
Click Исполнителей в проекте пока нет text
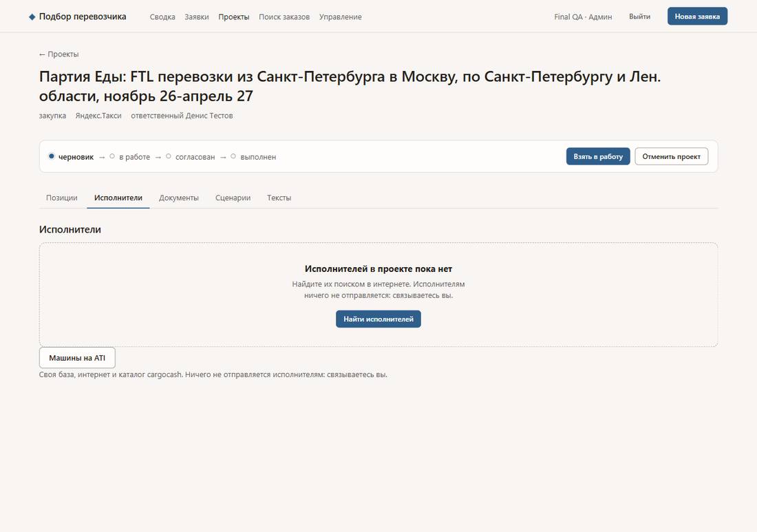[x=378, y=269]
